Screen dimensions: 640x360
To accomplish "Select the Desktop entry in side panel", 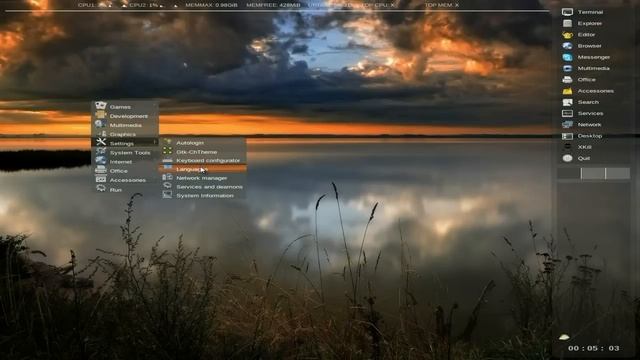I will pyautogui.click(x=582, y=136).
